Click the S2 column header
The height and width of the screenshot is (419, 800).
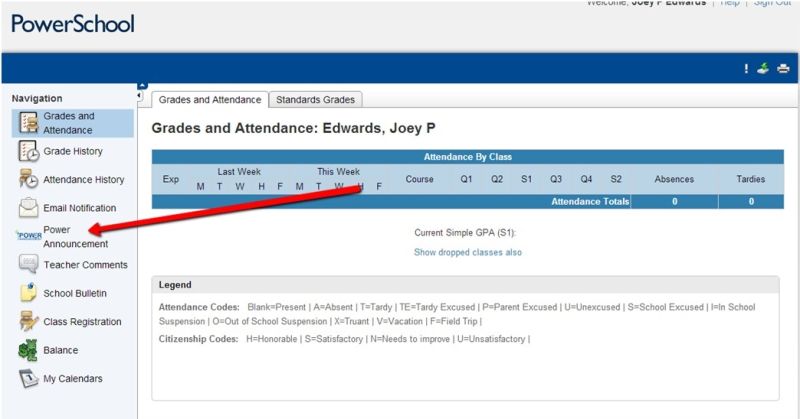pyautogui.click(x=616, y=179)
